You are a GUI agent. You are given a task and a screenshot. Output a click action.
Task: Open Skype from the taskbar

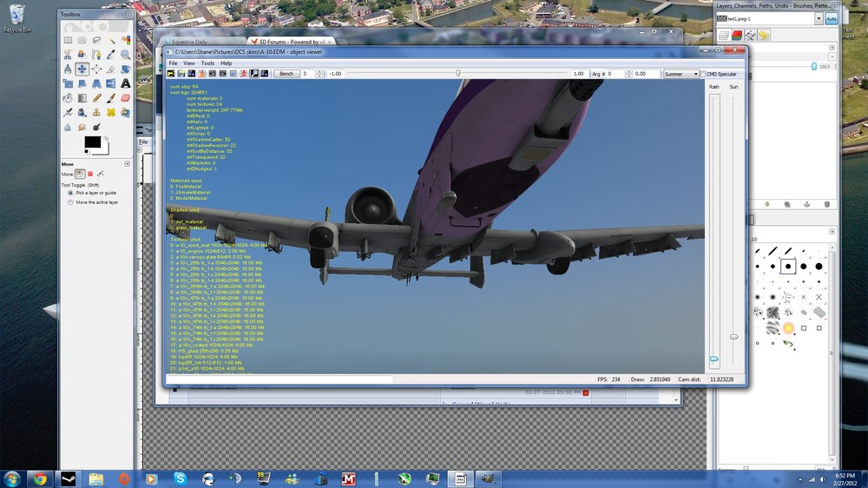(180, 478)
